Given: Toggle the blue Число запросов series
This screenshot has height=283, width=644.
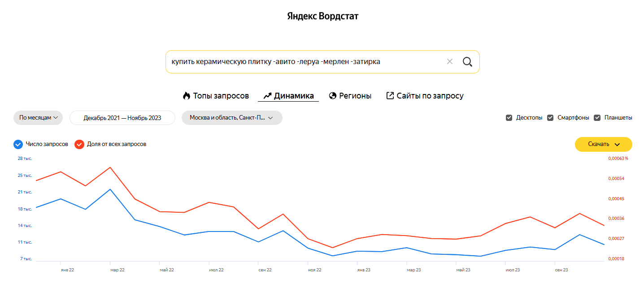Looking at the screenshot, I should [x=18, y=144].
